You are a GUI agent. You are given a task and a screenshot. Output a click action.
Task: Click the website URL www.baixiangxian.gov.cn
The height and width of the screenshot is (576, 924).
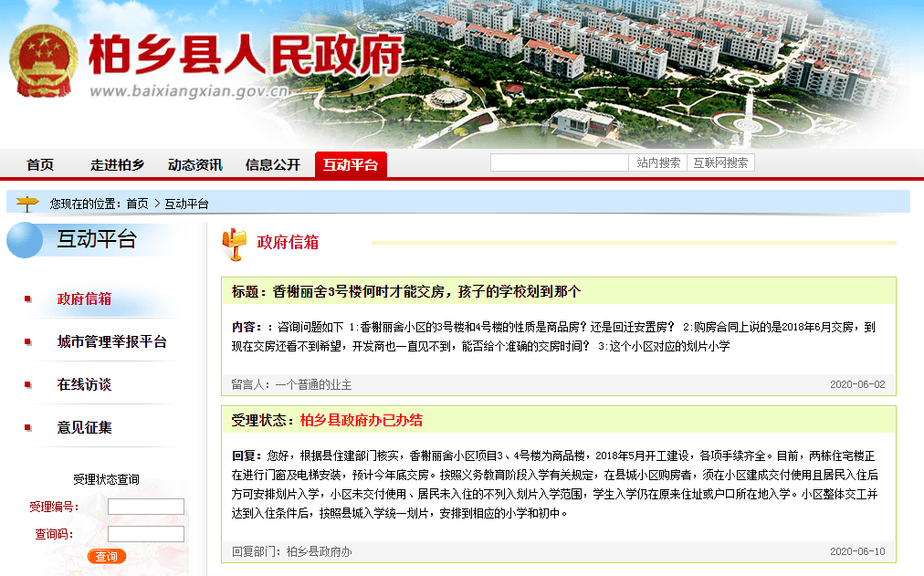point(189,91)
